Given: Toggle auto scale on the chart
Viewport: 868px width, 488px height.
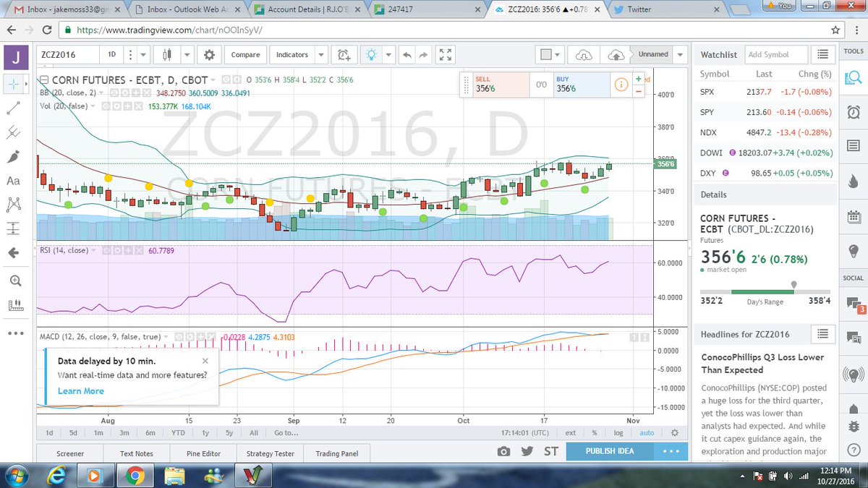Looking at the screenshot, I should tap(647, 433).
